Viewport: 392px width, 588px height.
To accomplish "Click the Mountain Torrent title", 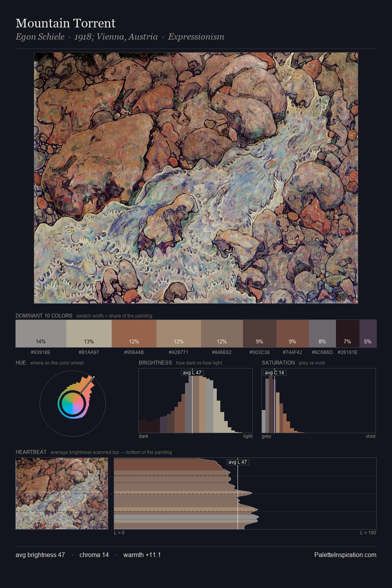I will pos(65,23).
